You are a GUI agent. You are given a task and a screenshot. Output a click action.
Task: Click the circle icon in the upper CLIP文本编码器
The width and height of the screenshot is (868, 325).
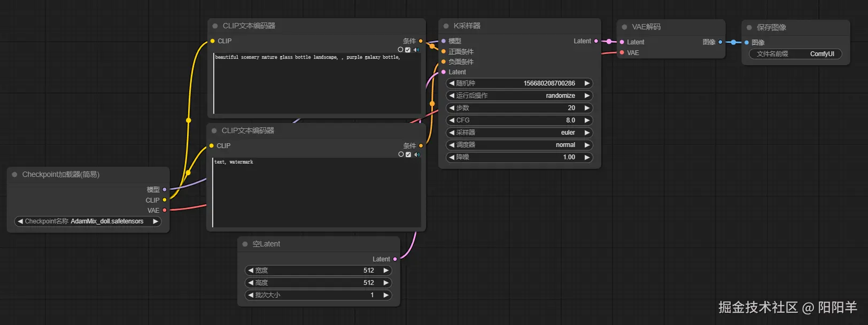coord(400,50)
